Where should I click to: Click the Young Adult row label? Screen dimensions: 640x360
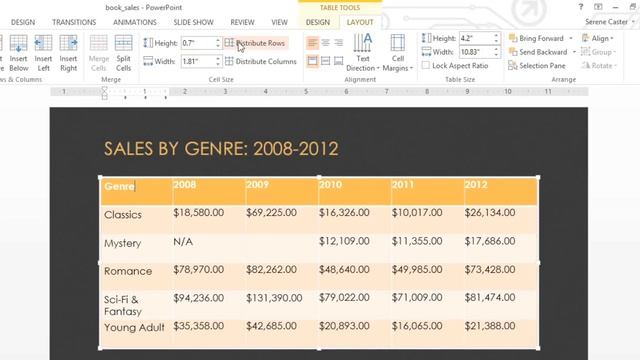click(134, 327)
